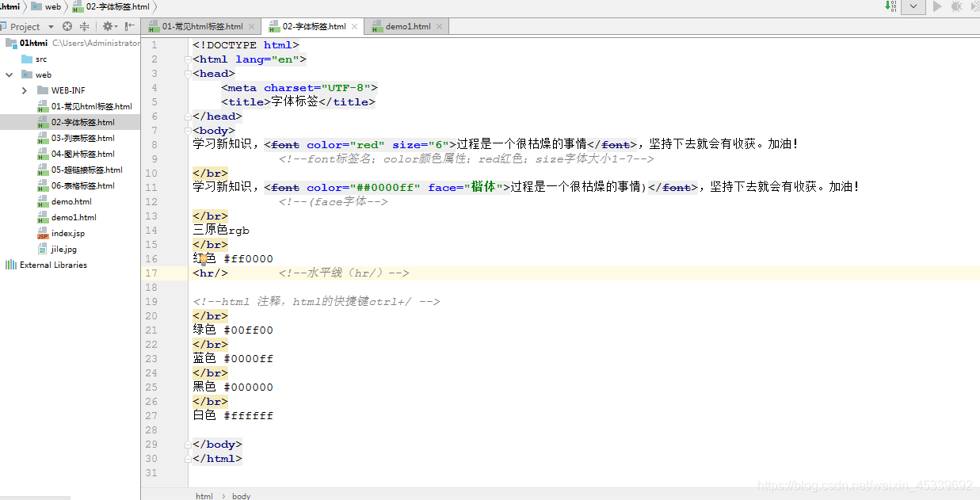The image size is (980, 500).
Task: Open the run configuration chevron dropdown
Action: 913,8
